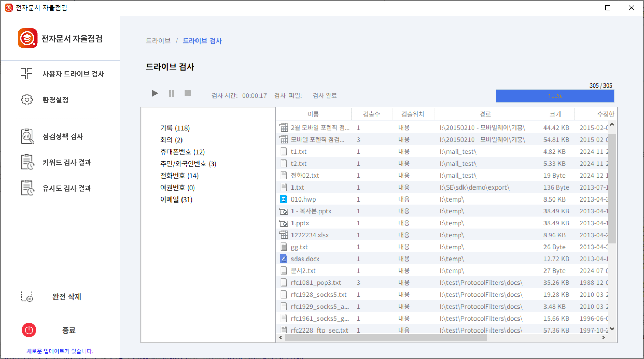Select 휴대폰번호 (12) category
644x359 pixels.
pos(183,152)
